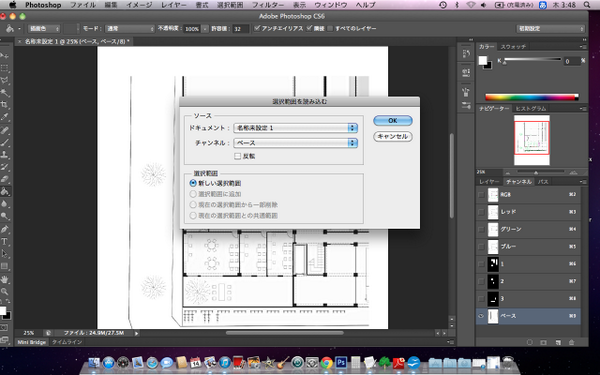
Task: Select the 新しい選択範囲 radio button
Action: 193,183
